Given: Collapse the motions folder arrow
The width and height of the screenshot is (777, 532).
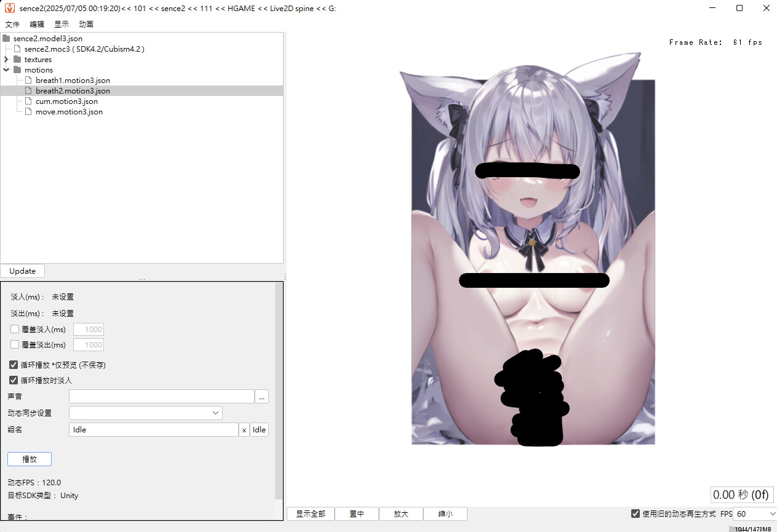Looking at the screenshot, I should (6, 69).
